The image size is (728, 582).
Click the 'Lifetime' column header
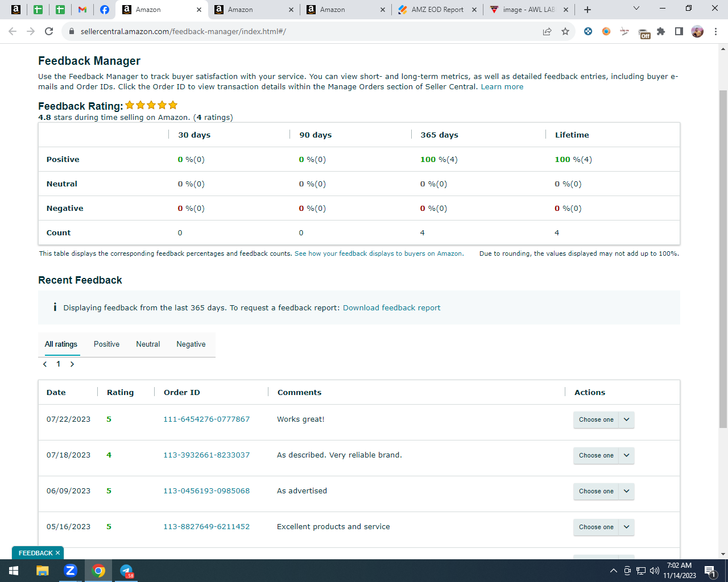click(572, 135)
